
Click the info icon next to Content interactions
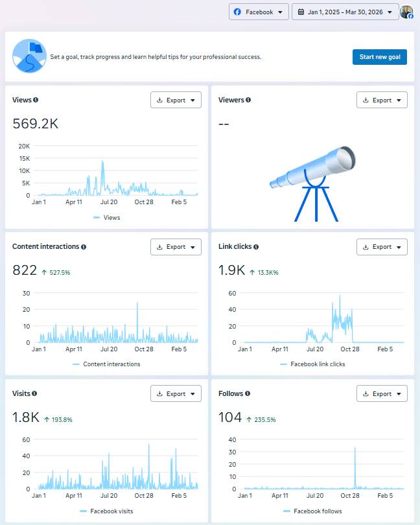(x=84, y=247)
